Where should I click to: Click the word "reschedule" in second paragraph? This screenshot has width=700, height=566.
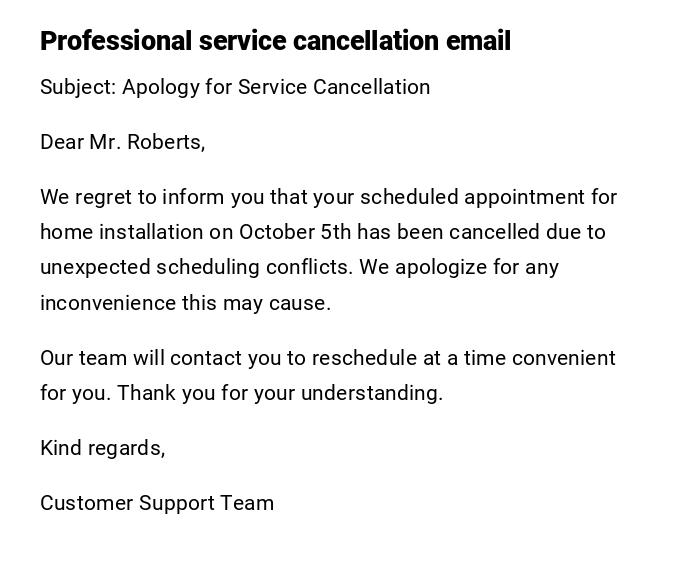click(361, 358)
